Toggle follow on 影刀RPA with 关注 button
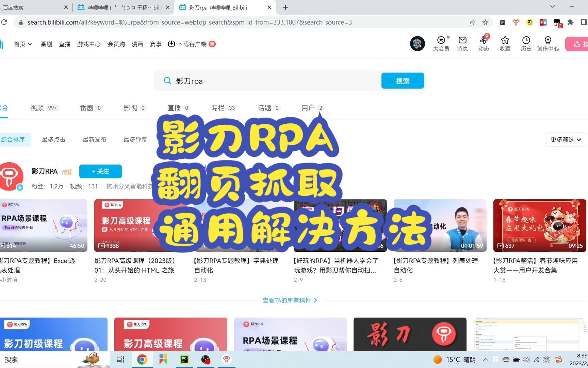 pyautogui.click(x=100, y=171)
